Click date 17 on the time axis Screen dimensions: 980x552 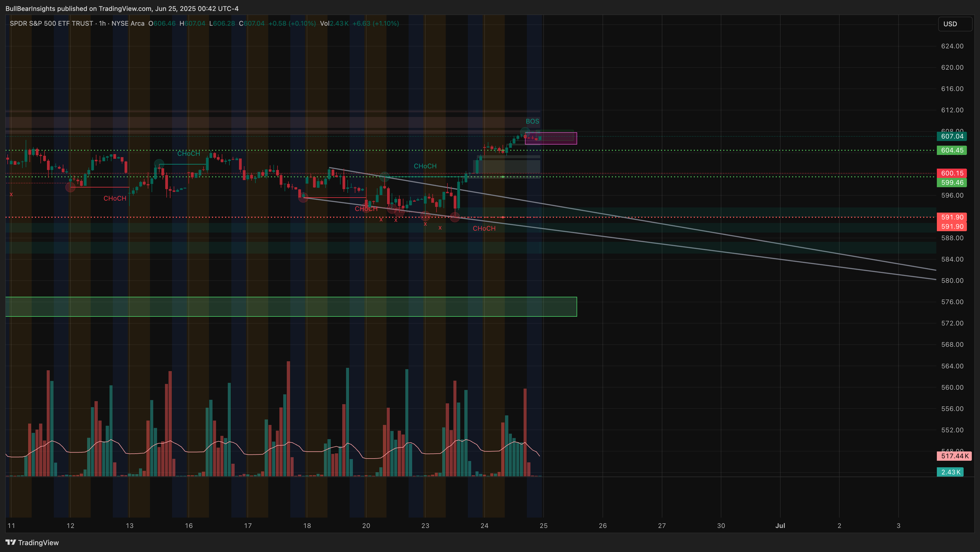point(248,526)
